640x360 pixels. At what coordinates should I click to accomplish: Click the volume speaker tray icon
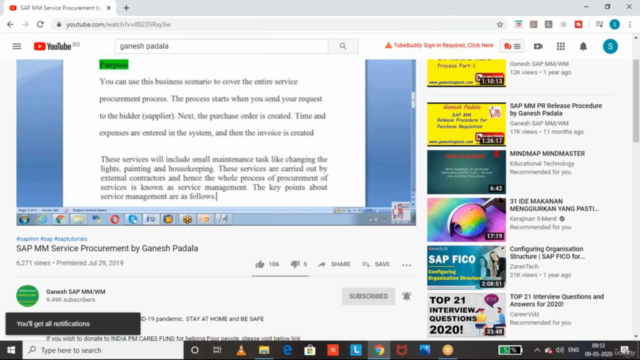560,350
